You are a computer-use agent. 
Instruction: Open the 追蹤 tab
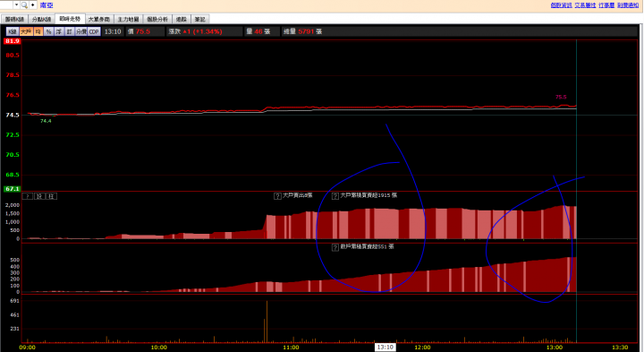(x=181, y=20)
